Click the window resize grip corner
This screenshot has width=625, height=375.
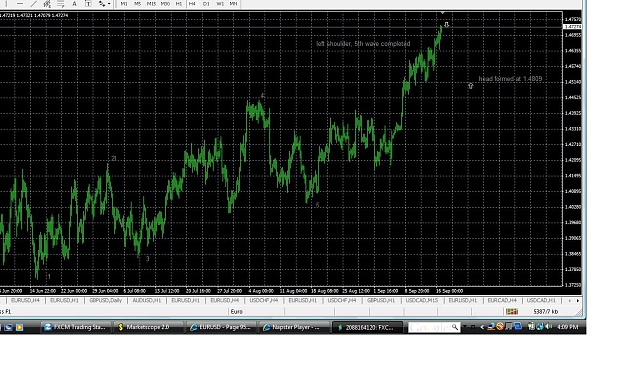(x=578, y=312)
